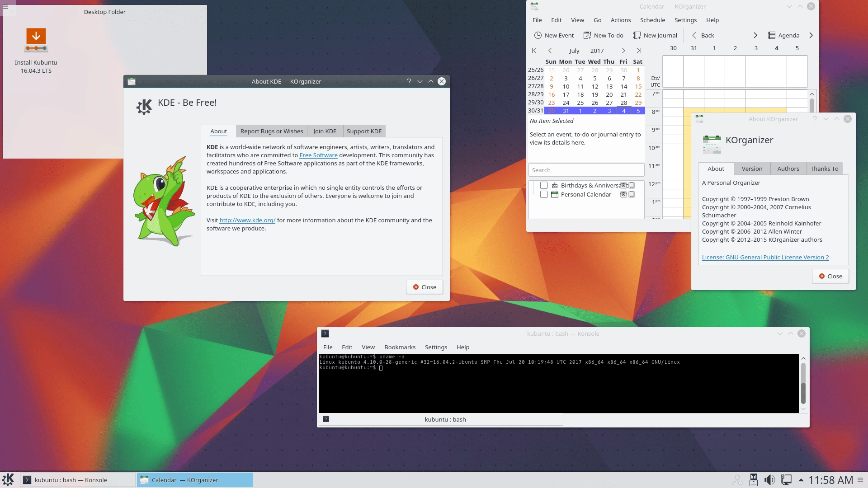The image size is (868, 488).
Task: Open the Bookmarks menu in Konsole
Action: pos(400,347)
